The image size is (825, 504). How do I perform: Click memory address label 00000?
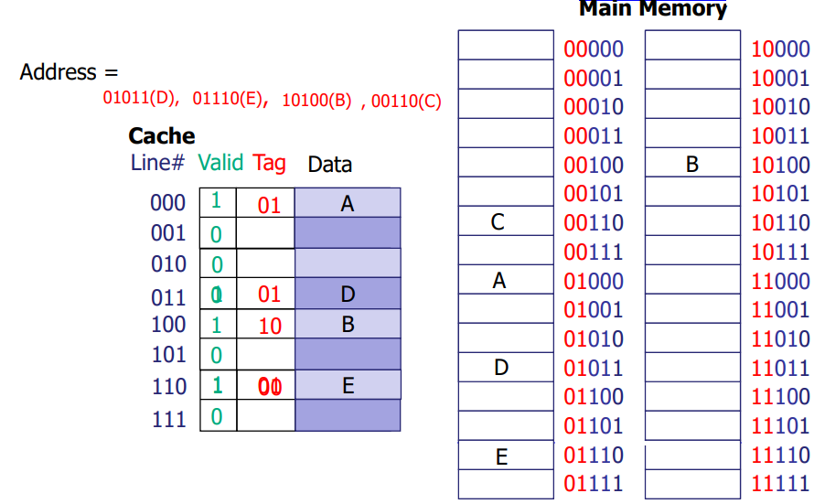[594, 48]
